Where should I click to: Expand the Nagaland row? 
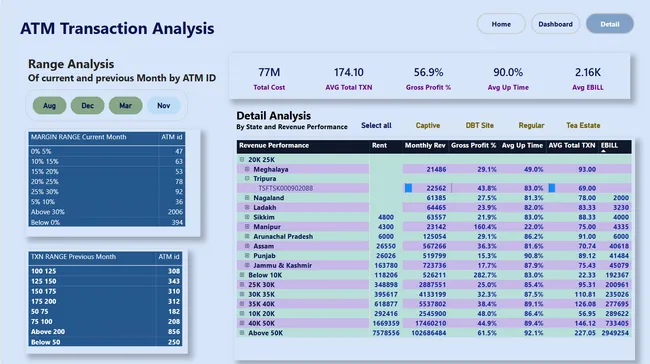(247, 198)
